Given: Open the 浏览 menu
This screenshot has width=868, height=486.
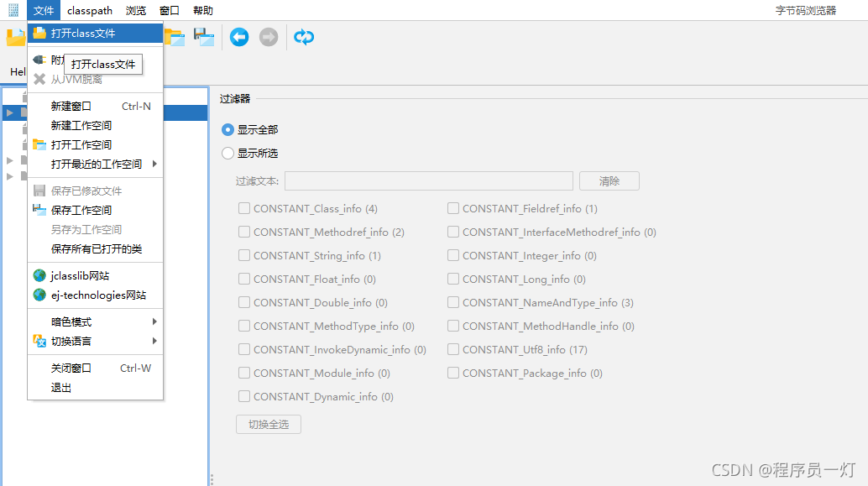Looking at the screenshot, I should point(136,11).
